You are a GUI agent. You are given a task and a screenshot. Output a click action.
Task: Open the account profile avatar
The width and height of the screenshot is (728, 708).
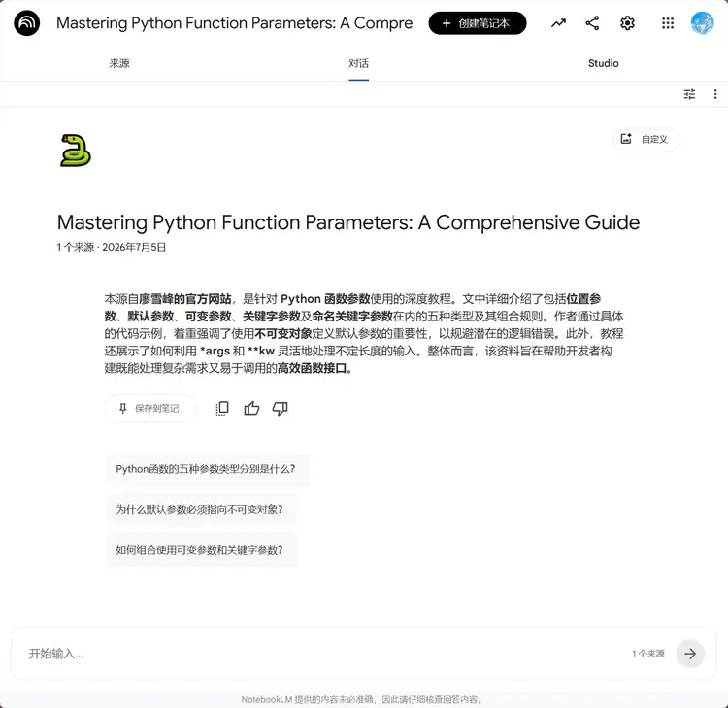point(702,22)
